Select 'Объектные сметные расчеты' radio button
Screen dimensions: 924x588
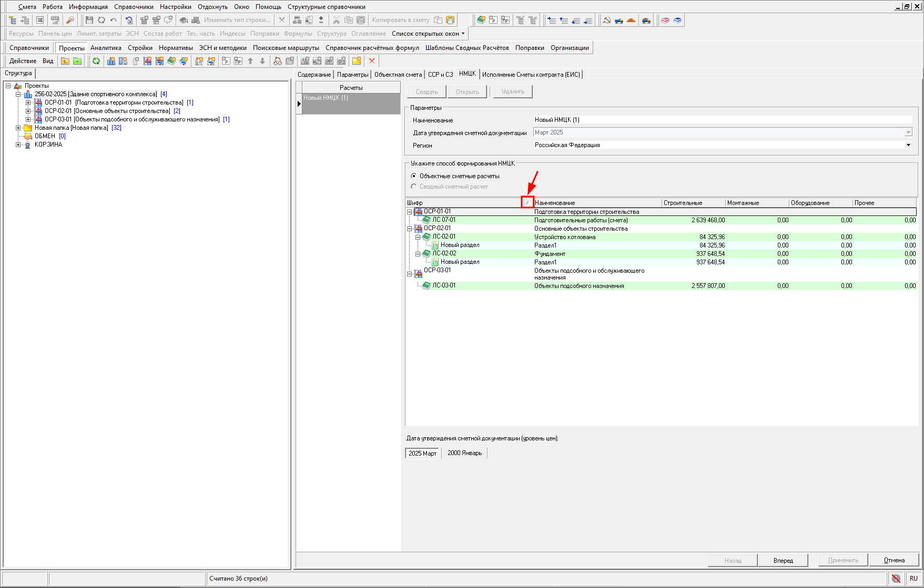click(x=414, y=176)
